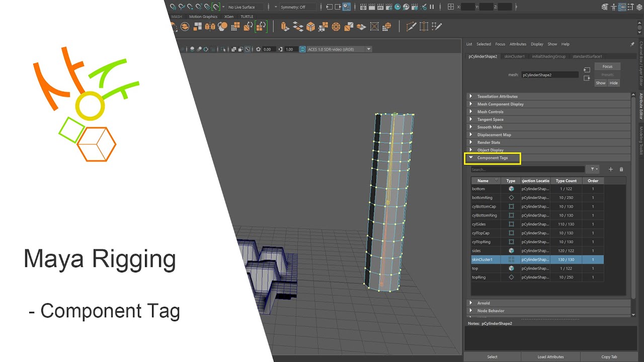Click the Multi-Cut knife shelf icon

pos(411,26)
